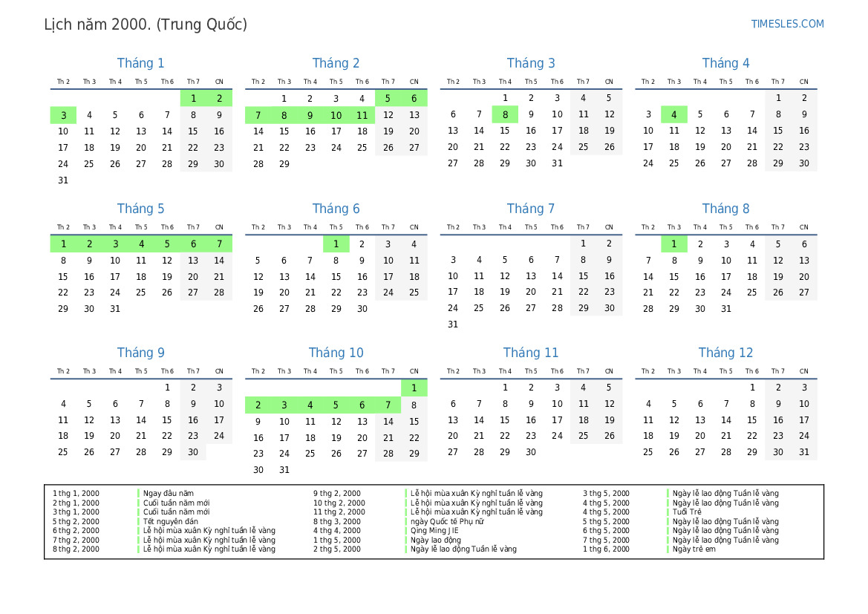Click highlighted day 1 in Tháng 10
This screenshot has height=614, width=868.
414,388
